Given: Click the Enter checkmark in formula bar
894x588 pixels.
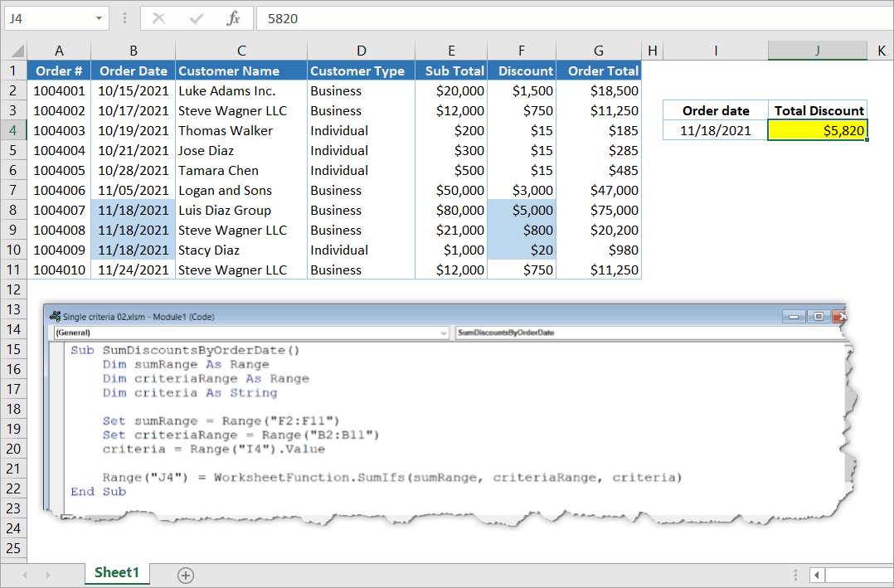Looking at the screenshot, I should coord(197,18).
